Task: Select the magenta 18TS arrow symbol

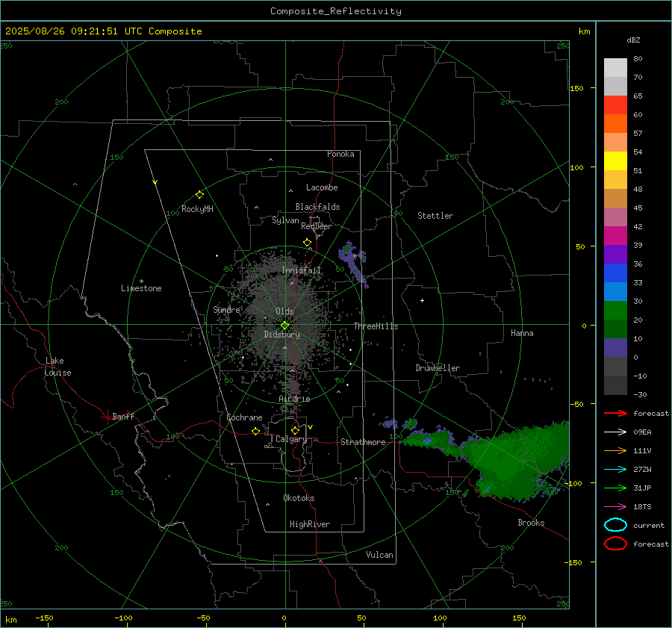Action: 615,507
